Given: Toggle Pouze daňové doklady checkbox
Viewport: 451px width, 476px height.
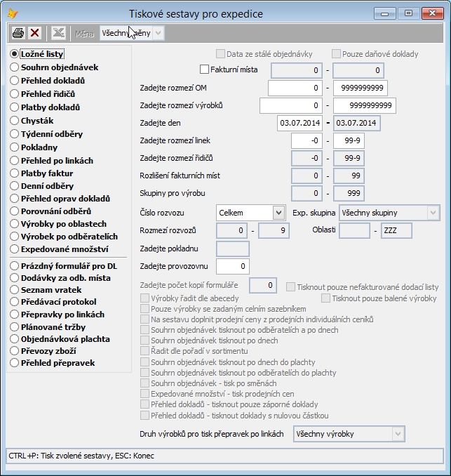Looking at the screenshot, I should click(x=336, y=54).
